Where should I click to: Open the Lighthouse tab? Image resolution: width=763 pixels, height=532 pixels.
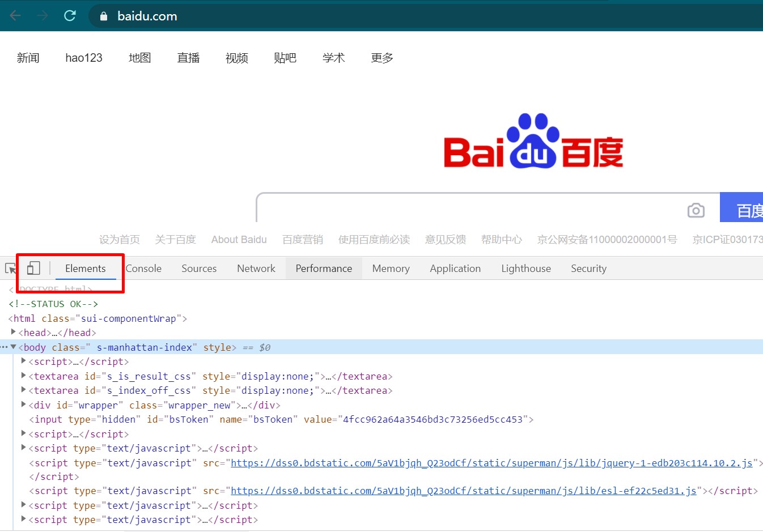click(526, 269)
